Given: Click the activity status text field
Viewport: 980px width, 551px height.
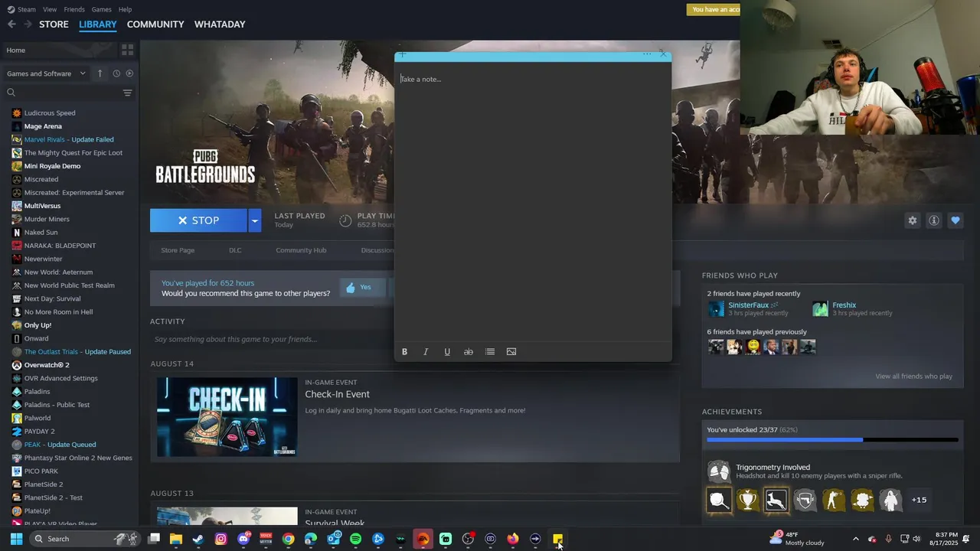Looking at the screenshot, I should (x=272, y=339).
